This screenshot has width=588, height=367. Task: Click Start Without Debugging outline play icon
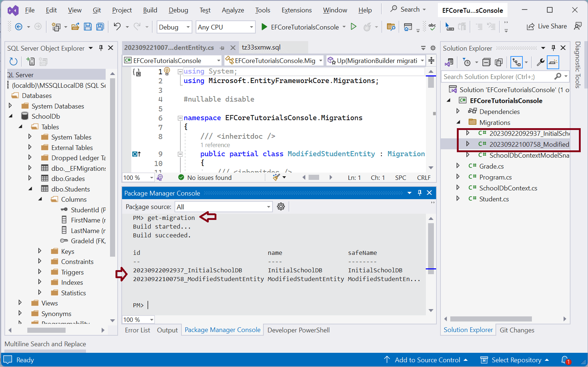353,27
